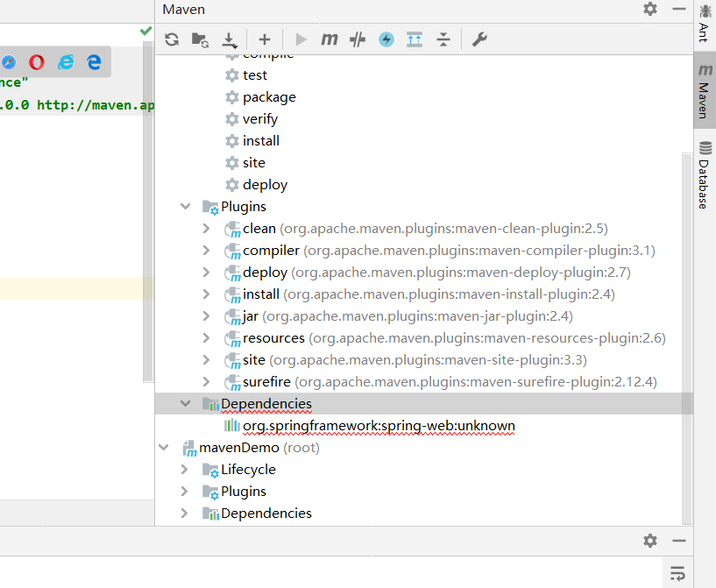This screenshot has width=716, height=588.
Task: Click gear icon beside package phase
Action: (232, 97)
